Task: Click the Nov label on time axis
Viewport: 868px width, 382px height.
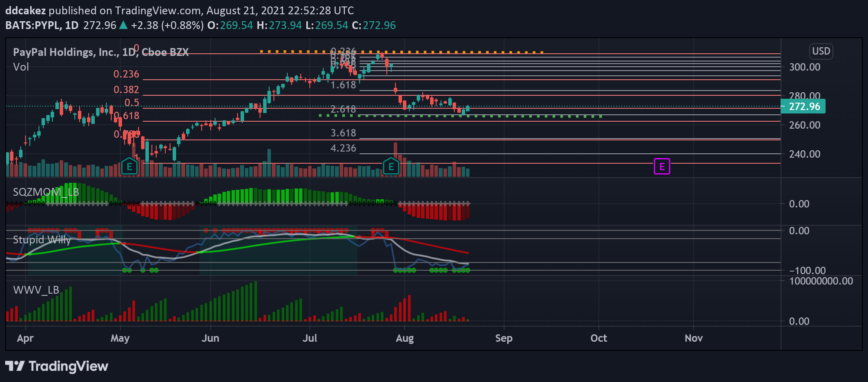Action: click(694, 338)
